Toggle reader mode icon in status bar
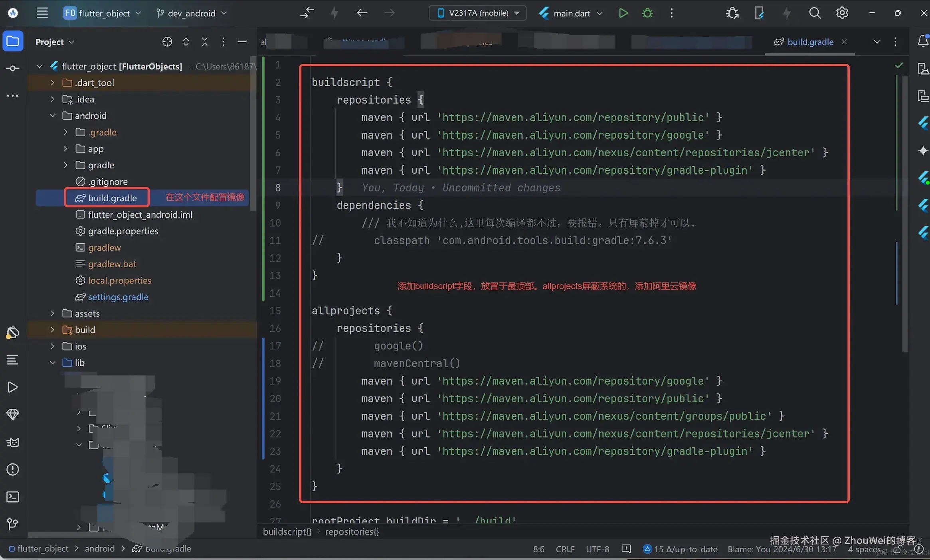This screenshot has width=930, height=560. pyautogui.click(x=626, y=549)
